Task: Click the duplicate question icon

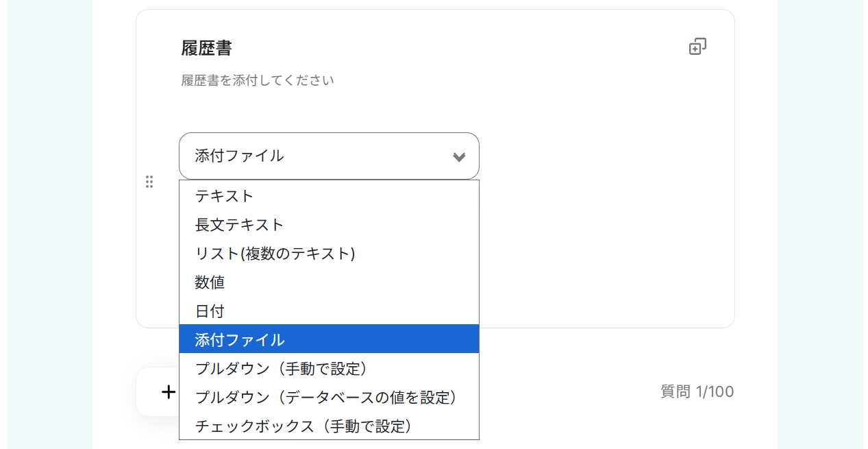Action: coord(697,47)
